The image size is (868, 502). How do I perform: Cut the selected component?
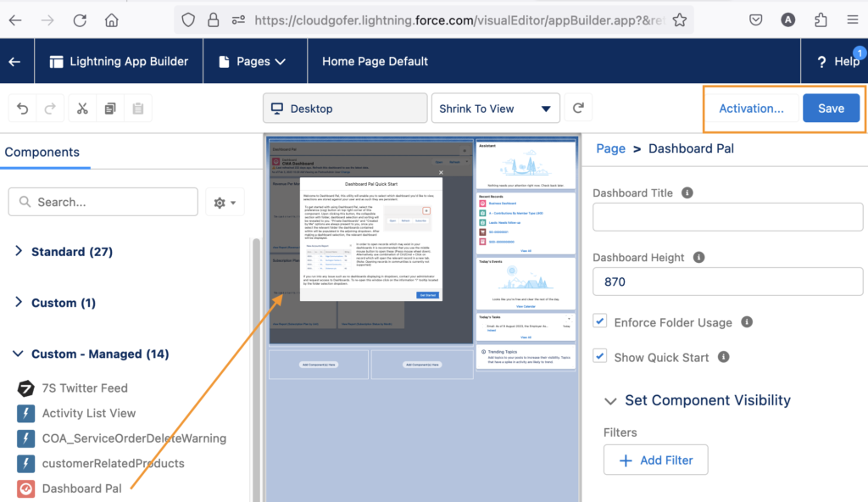click(x=82, y=109)
